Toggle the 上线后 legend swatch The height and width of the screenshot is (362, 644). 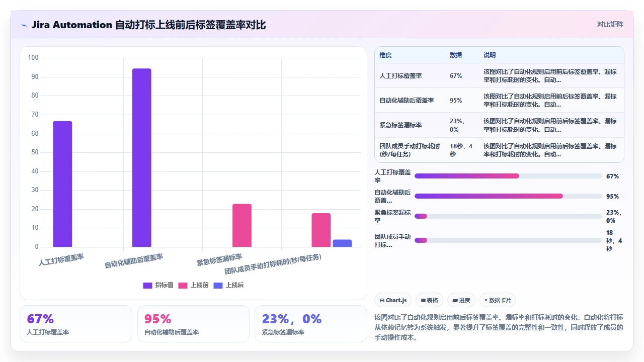[x=218, y=285]
